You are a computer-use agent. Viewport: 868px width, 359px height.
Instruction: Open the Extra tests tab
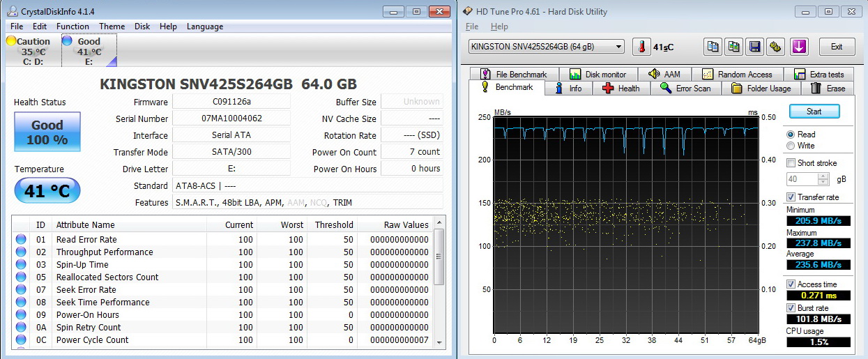(818, 75)
